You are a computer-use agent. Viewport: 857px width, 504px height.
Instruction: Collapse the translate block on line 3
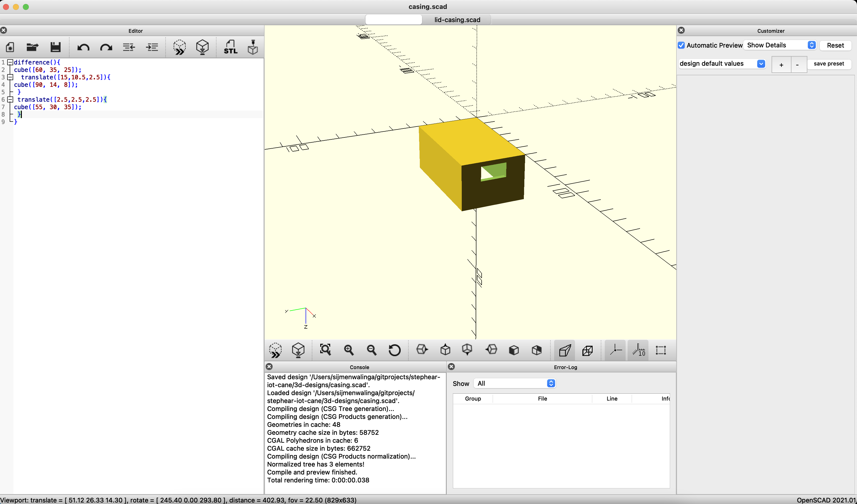(x=10, y=77)
